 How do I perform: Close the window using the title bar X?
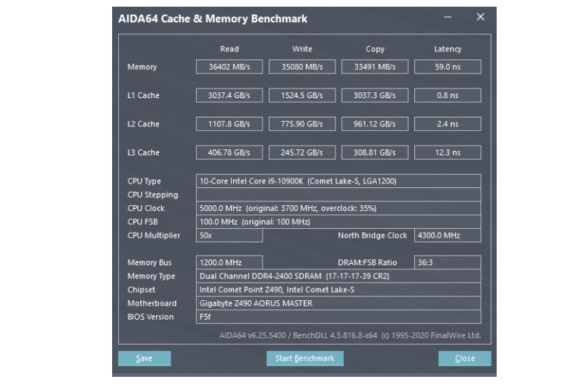point(480,17)
